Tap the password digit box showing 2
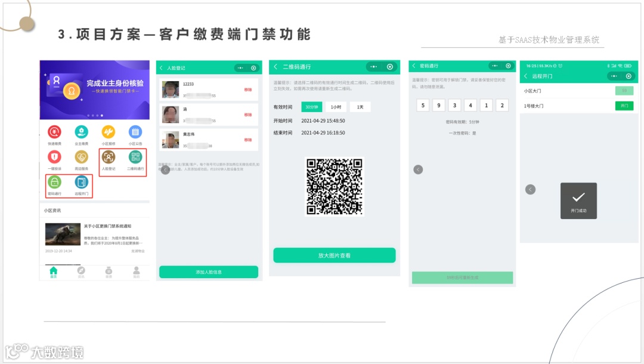Screen dimensions: 644x364 click(502, 105)
